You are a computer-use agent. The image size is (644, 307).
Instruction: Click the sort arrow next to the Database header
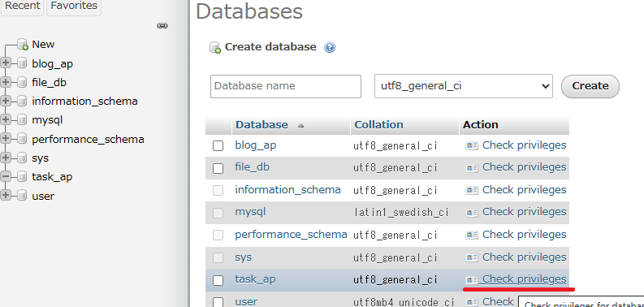[301, 126]
